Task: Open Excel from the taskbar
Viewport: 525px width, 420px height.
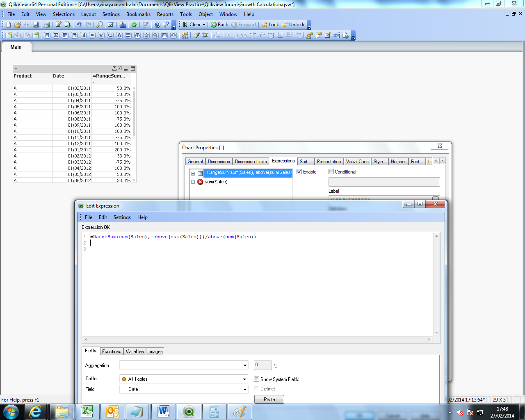Action: pyautogui.click(x=87, y=412)
